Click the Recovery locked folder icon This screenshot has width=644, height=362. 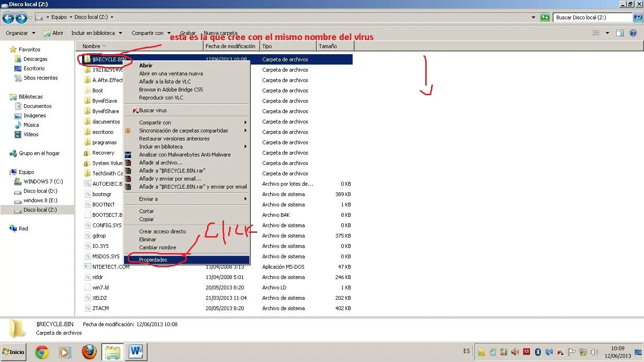(x=87, y=153)
